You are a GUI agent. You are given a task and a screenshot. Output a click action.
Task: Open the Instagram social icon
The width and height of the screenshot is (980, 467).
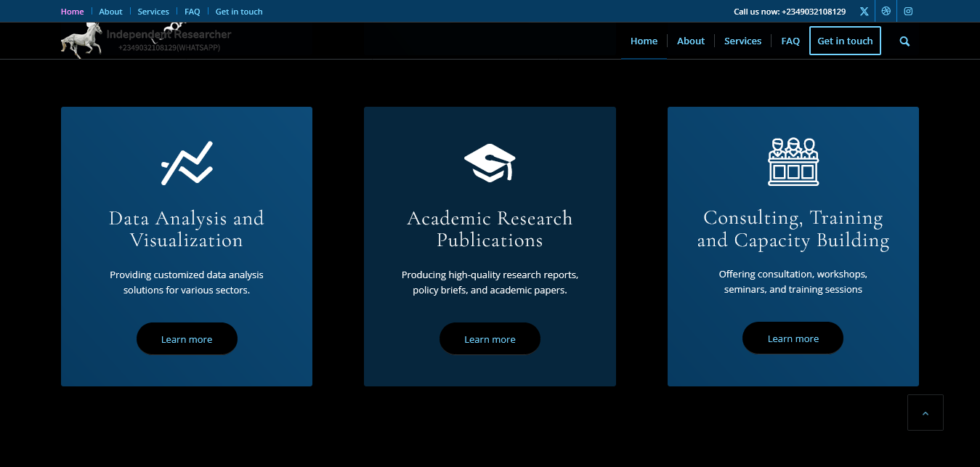pos(908,12)
